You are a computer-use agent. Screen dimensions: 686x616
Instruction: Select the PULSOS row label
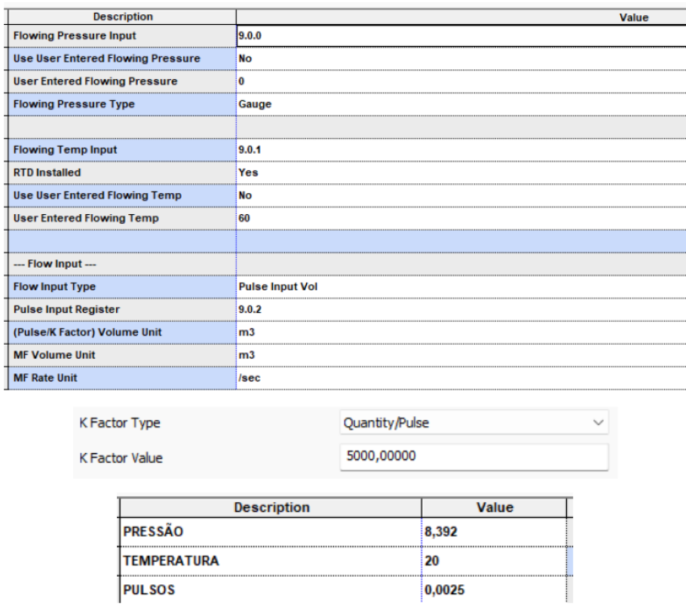[149, 590]
